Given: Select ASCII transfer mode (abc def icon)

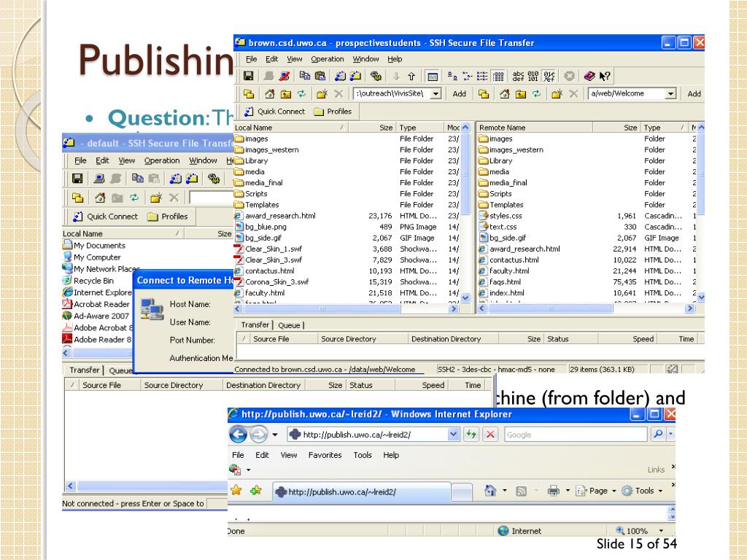Looking at the screenshot, I should [518, 76].
